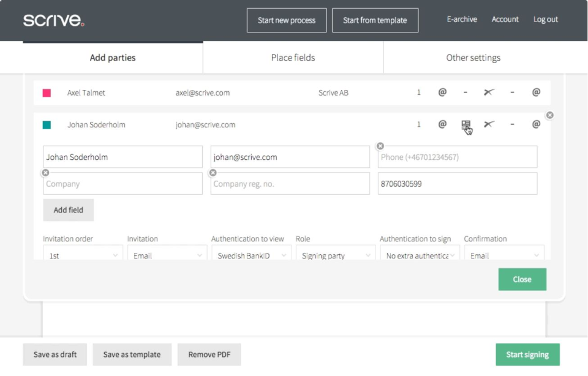Click the Remove PDF button

click(209, 354)
